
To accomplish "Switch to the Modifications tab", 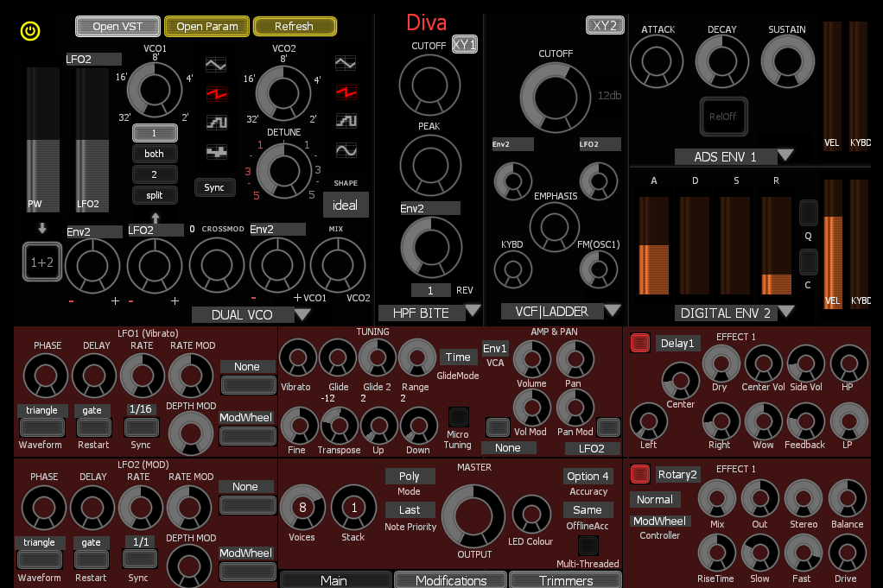I will (x=450, y=579).
